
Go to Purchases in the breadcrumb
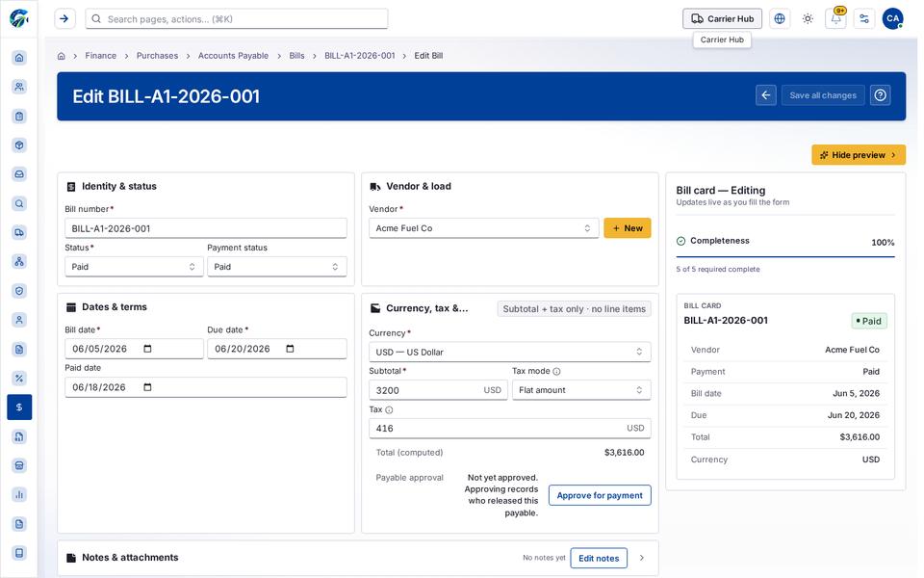point(157,56)
